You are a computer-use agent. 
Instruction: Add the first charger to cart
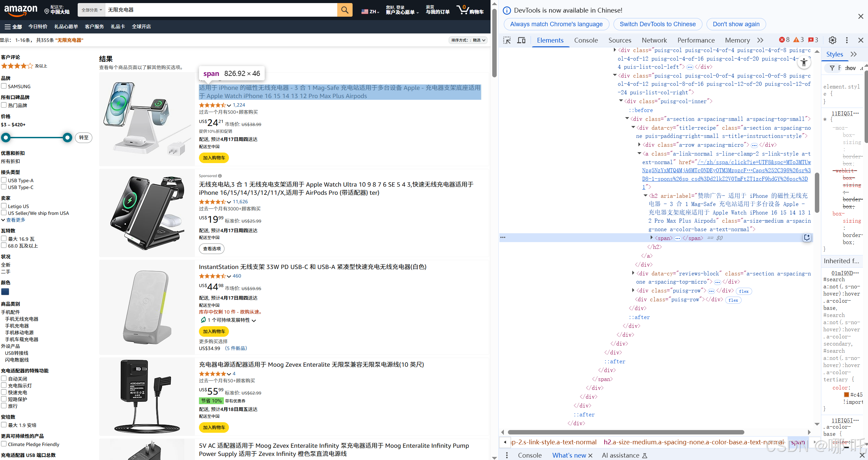214,158
